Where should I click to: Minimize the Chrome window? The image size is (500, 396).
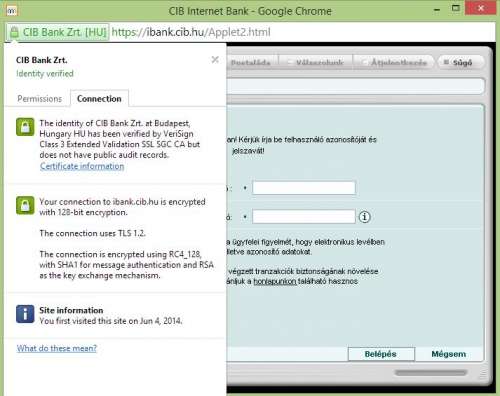pos(437,10)
